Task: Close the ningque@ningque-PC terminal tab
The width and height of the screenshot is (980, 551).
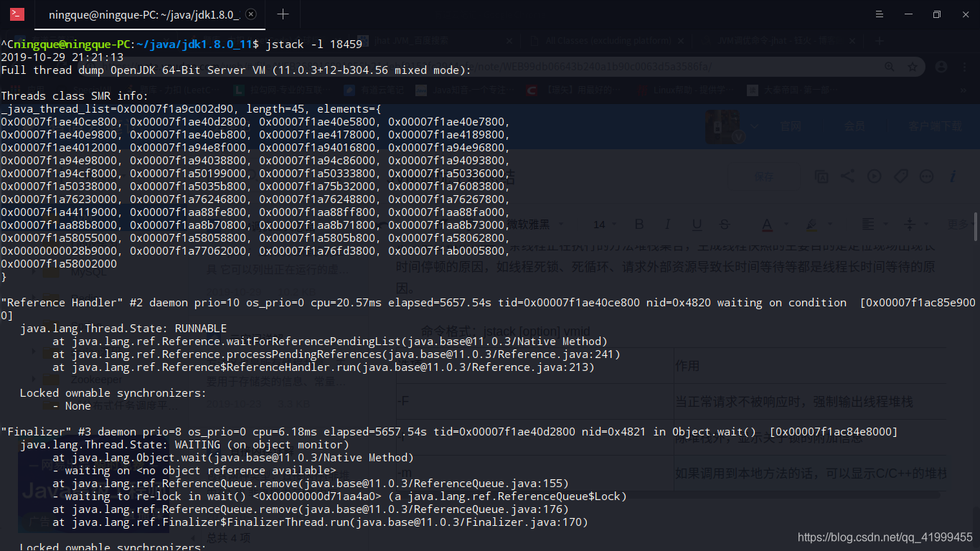Action: pos(250,14)
